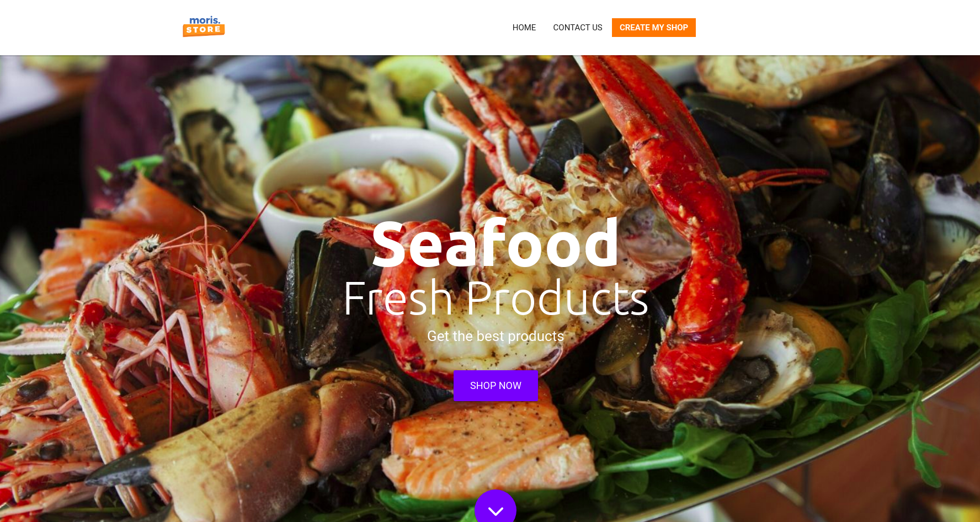The width and height of the screenshot is (980, 522).
Task: Click the moris.store logo
Action: [204, 26]
